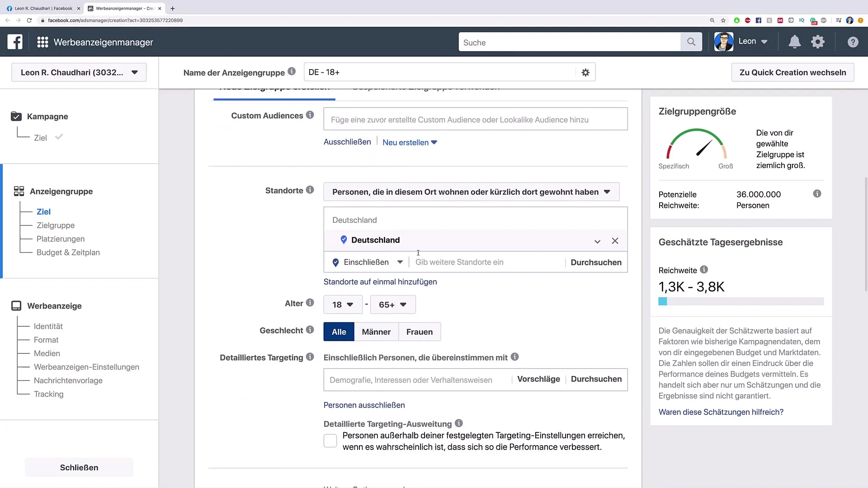Open the help question mark icon

853,42
